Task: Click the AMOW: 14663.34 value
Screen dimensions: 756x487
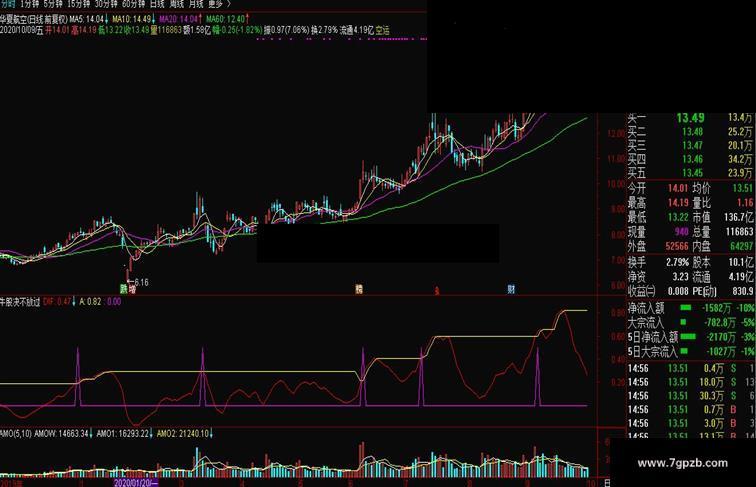Action: 63,433
